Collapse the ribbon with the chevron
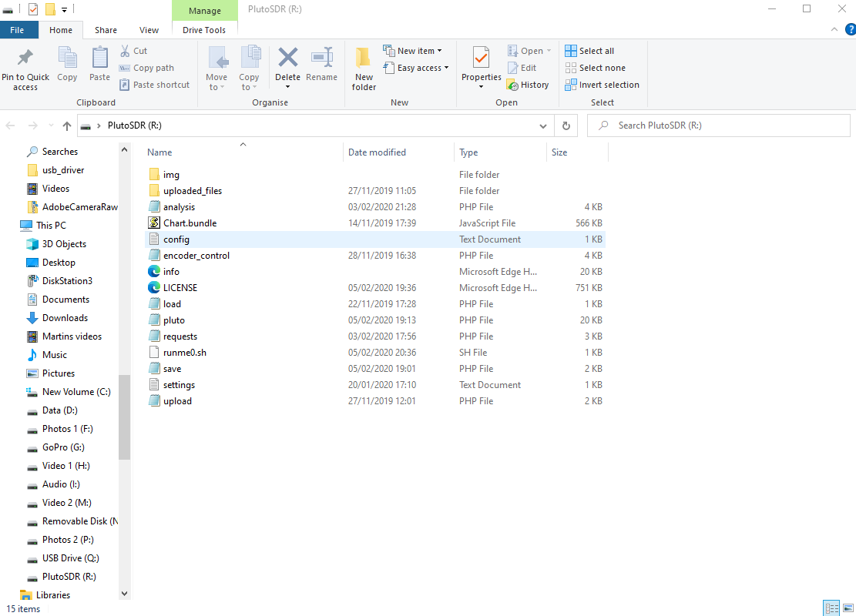Image resolution: width=856 pixels, height=616 pixels. click(x=834, y=29)
